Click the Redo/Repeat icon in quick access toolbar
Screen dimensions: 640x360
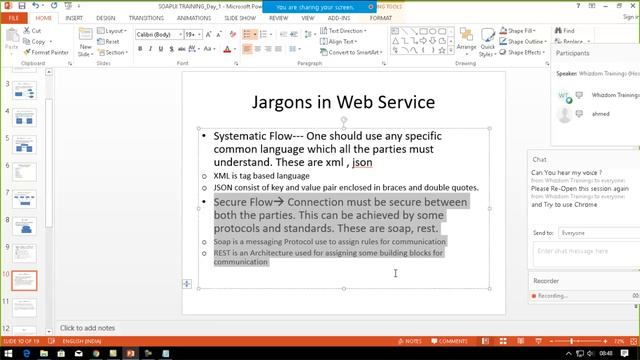[54, 6]
